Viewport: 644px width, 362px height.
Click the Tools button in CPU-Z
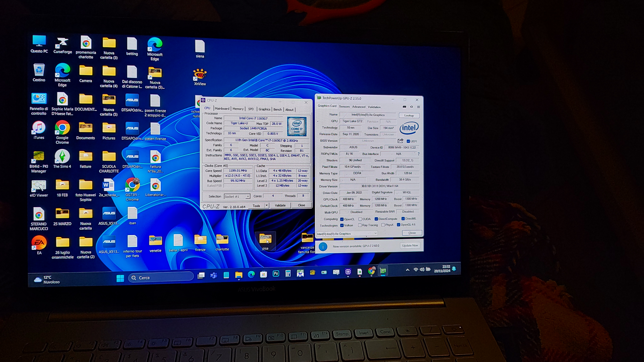[256, 206]
